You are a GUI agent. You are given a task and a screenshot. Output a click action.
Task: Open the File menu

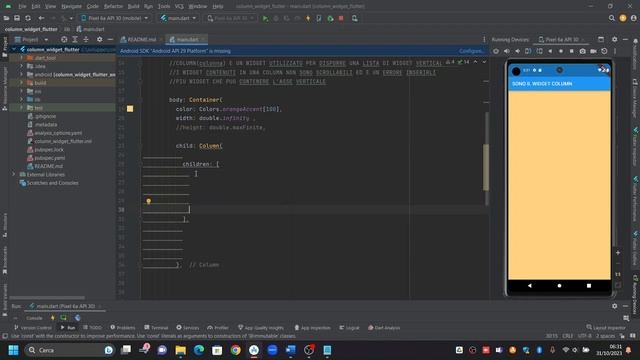pyautogui.click(x=22, y=6)
